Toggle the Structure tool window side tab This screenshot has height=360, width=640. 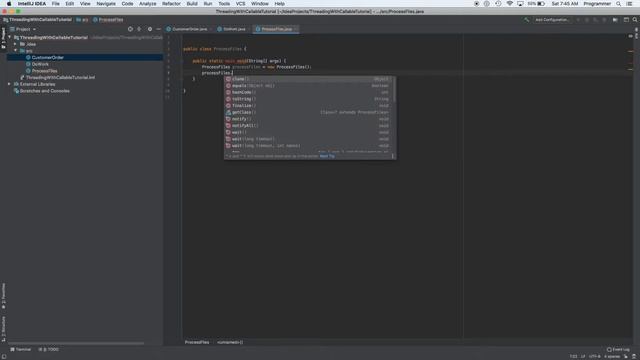pos(3,329)
